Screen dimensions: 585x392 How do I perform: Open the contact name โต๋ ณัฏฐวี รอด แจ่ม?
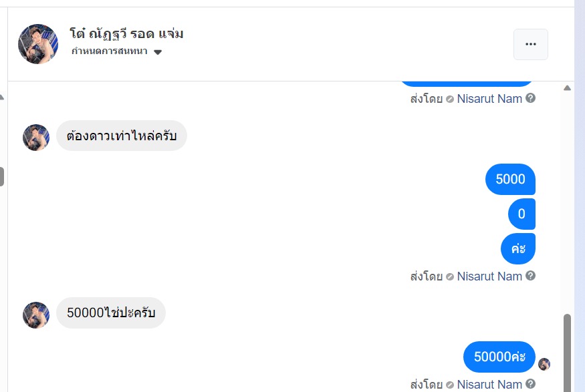pos(126,33)
